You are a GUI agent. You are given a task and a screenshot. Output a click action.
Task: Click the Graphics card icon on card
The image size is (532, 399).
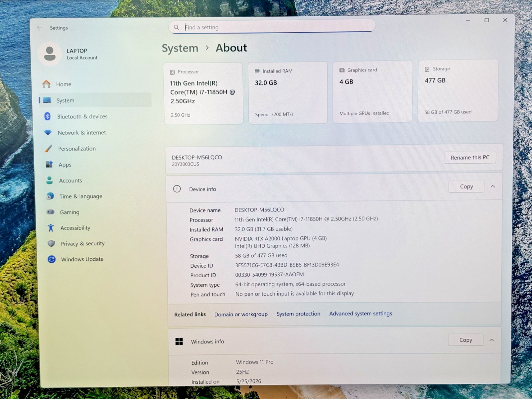coord(342,70)
